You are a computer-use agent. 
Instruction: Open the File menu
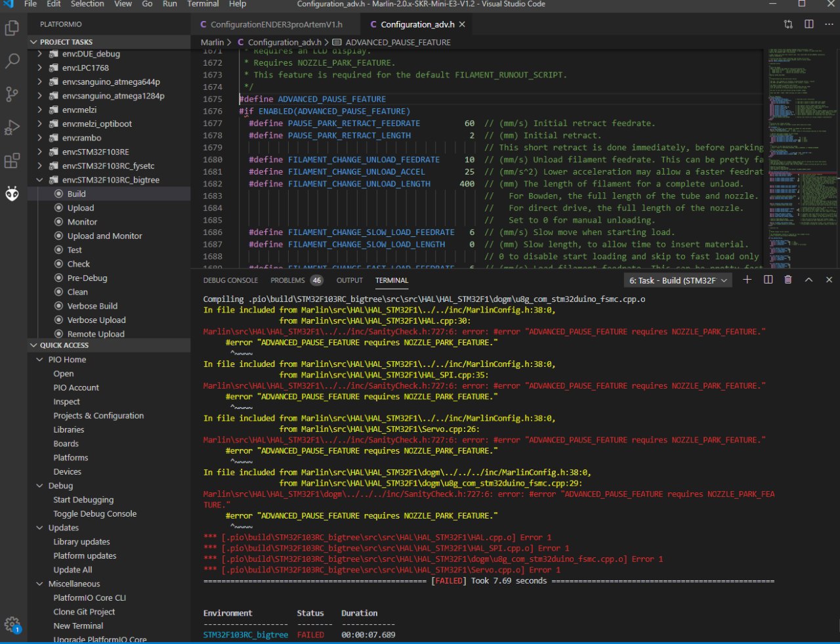(x=30, y=4)
